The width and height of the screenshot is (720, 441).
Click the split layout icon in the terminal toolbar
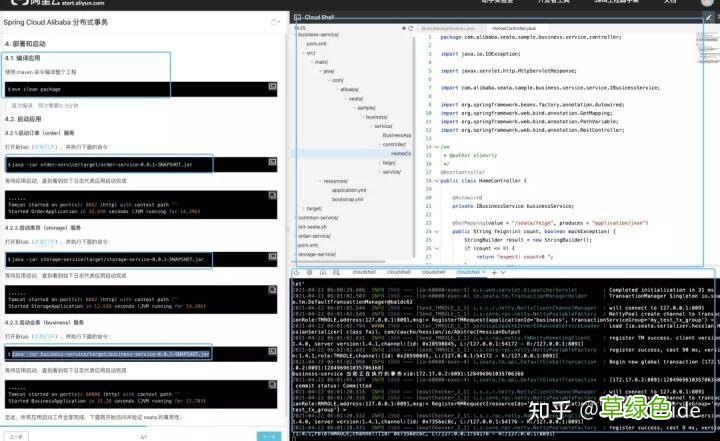click(x=336, y=272)
